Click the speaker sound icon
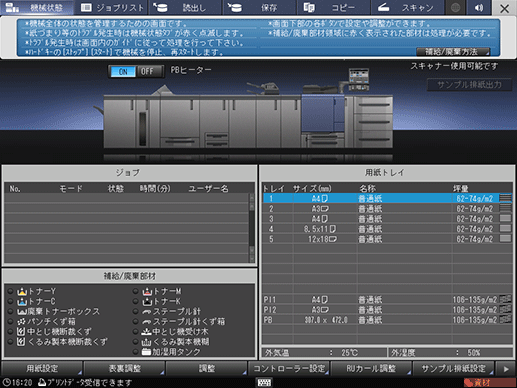The image size is (517, 388). tap(479, 7)
